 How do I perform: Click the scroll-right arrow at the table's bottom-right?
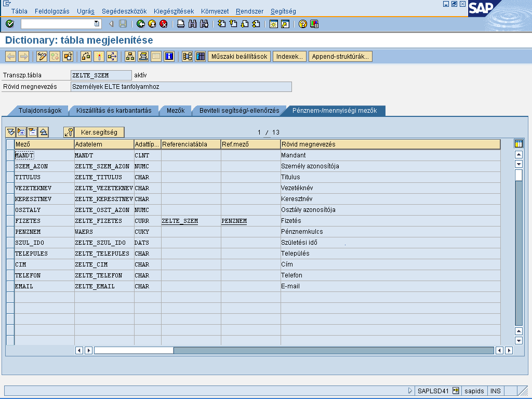click(509, 350)
